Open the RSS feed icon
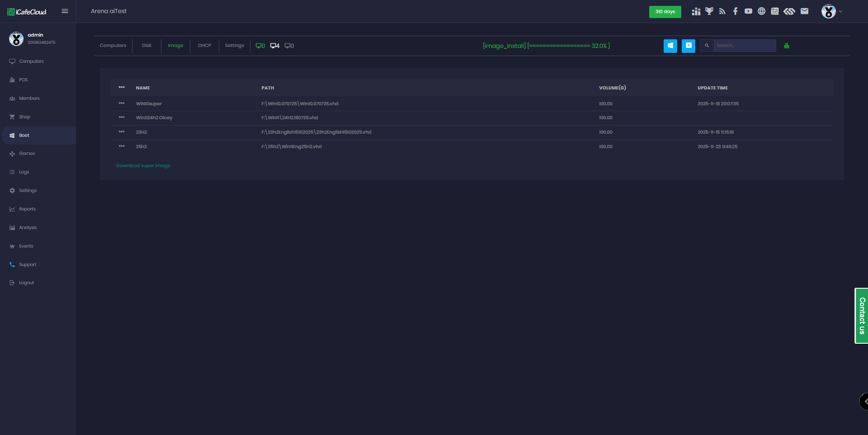This screenshot has height=435, width=868. pyautogui.click(x=722, y=11)
